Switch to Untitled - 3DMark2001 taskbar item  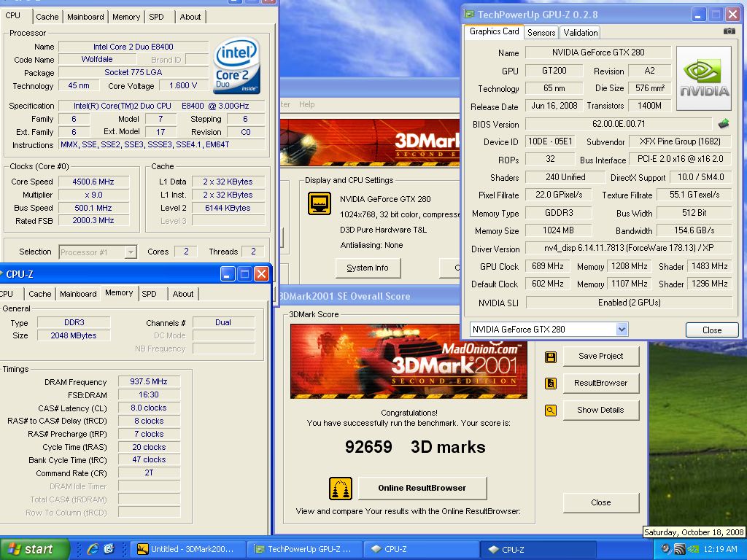coord(187,549)
